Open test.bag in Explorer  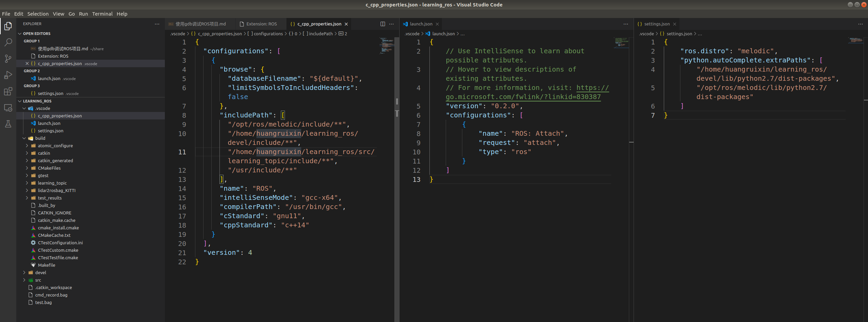[43, 302]
